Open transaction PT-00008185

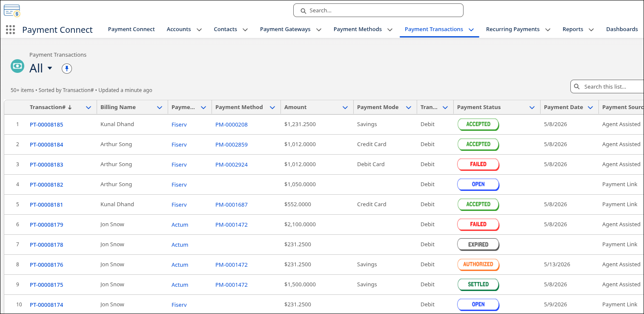[x=46, y=125]
